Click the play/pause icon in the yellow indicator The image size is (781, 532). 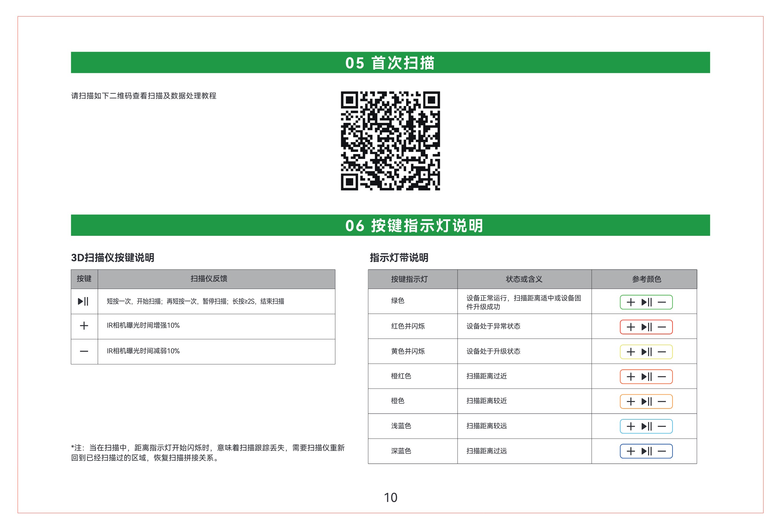pos(647,352)
